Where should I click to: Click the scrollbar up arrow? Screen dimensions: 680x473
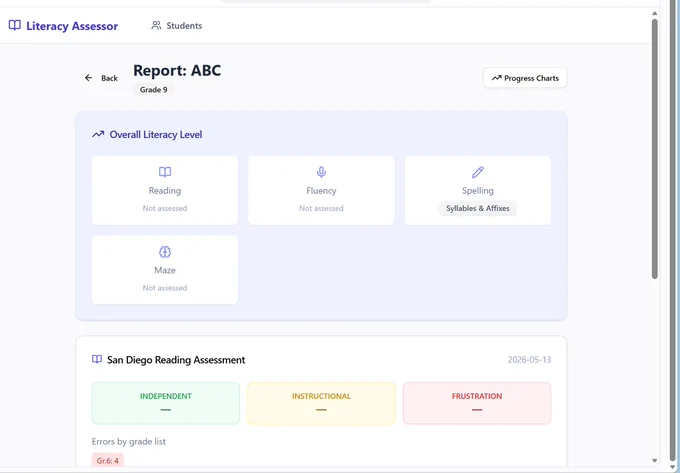click(x=654, y=13)
